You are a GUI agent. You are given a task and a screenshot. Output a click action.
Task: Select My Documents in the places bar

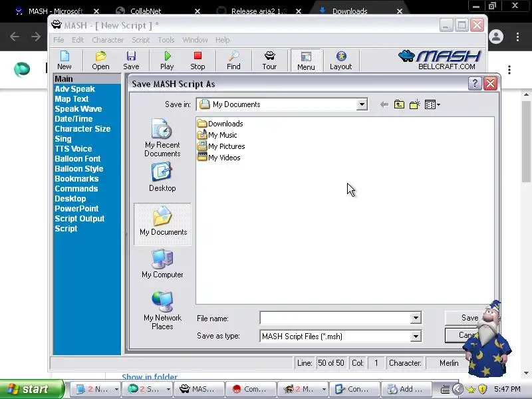tap(162, 223)
